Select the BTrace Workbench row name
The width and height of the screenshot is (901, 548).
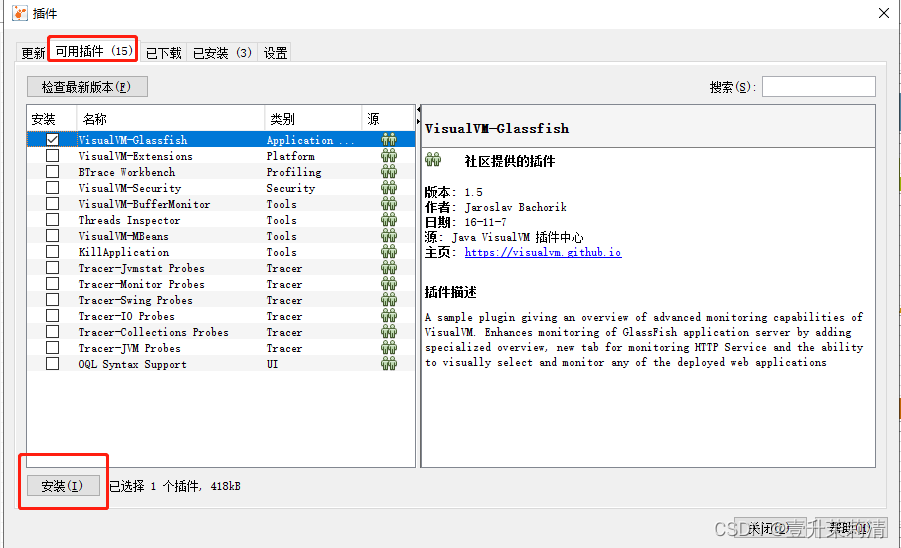click(x=127, y=172)
